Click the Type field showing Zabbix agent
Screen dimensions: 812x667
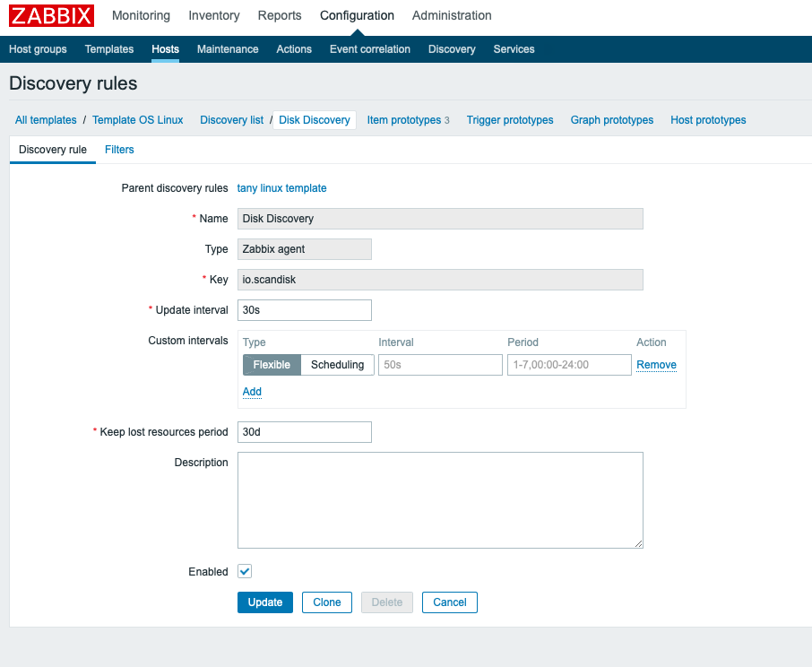(305, 249)
